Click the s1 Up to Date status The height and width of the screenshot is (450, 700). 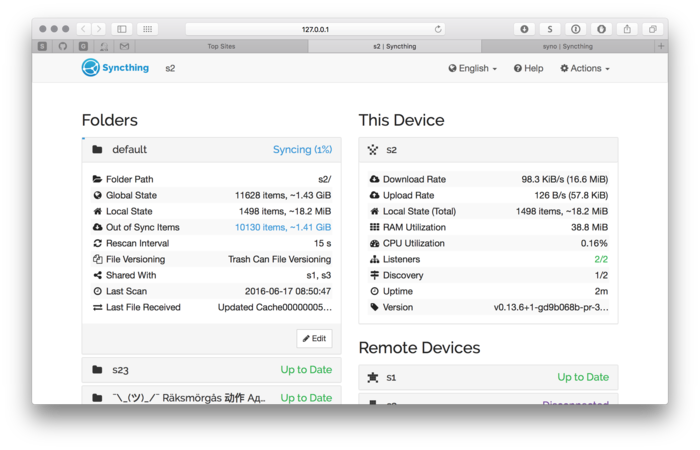pyautogui.click(x=583, y=377)
